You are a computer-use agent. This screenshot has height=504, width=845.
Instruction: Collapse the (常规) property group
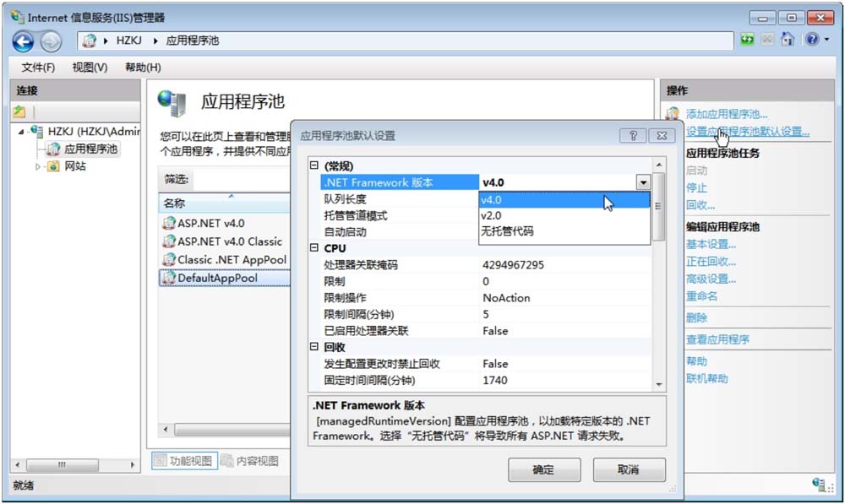(314, 165)
